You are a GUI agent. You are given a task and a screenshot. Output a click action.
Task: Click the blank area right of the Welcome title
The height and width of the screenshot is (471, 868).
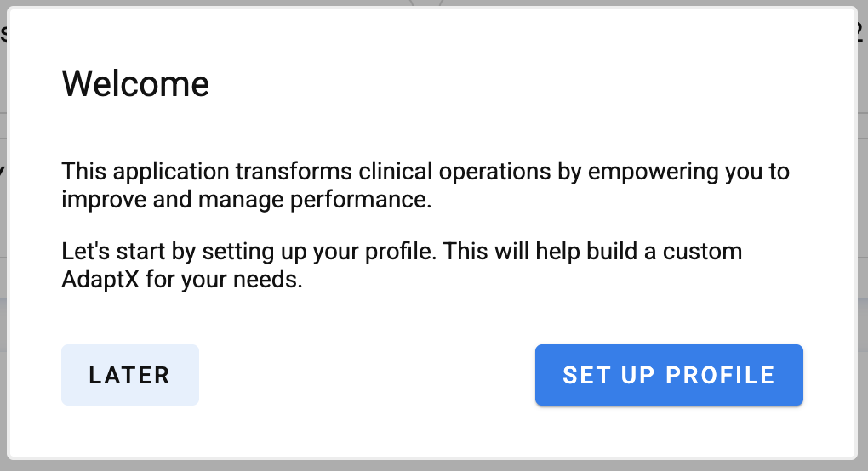pos(511,84)
